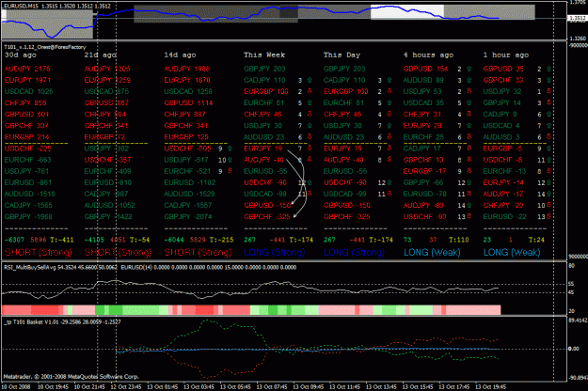The image size is (588, 391).
Task: Click LONG (Strong) under the This Week column
Action: click(x=275, y=253)
